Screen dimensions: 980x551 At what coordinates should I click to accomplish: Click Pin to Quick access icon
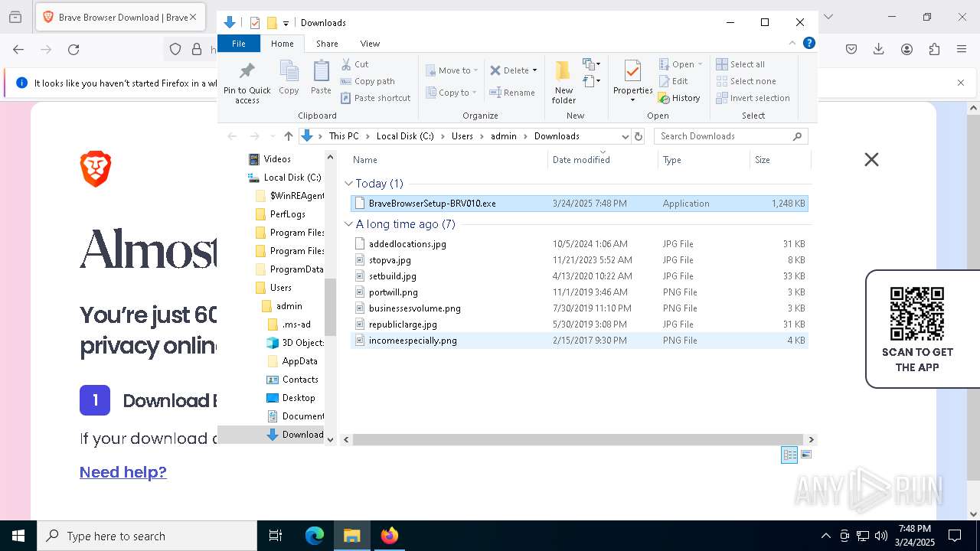point(247,83)
